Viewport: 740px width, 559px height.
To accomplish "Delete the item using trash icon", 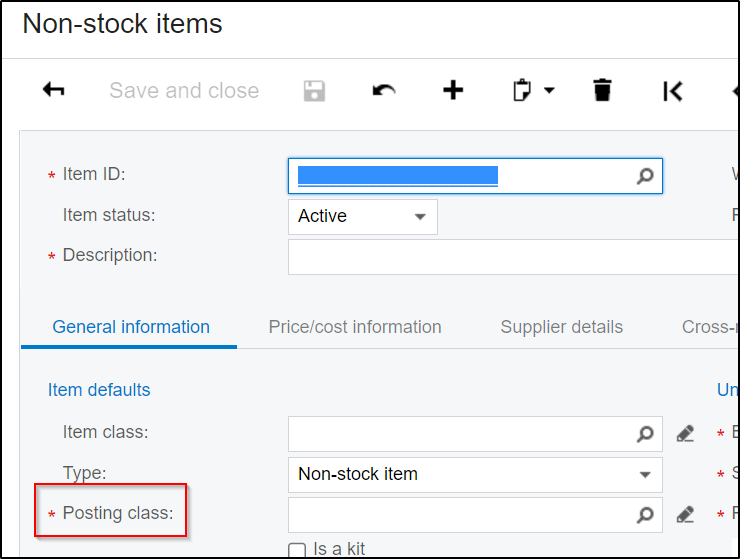I will tap(601, 90).
